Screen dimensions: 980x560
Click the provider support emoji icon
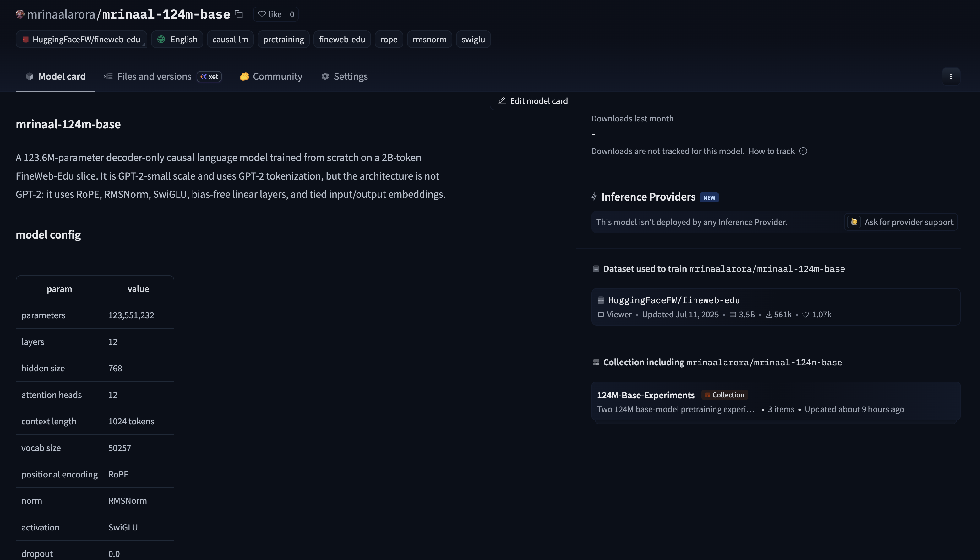tap(854, 222)
